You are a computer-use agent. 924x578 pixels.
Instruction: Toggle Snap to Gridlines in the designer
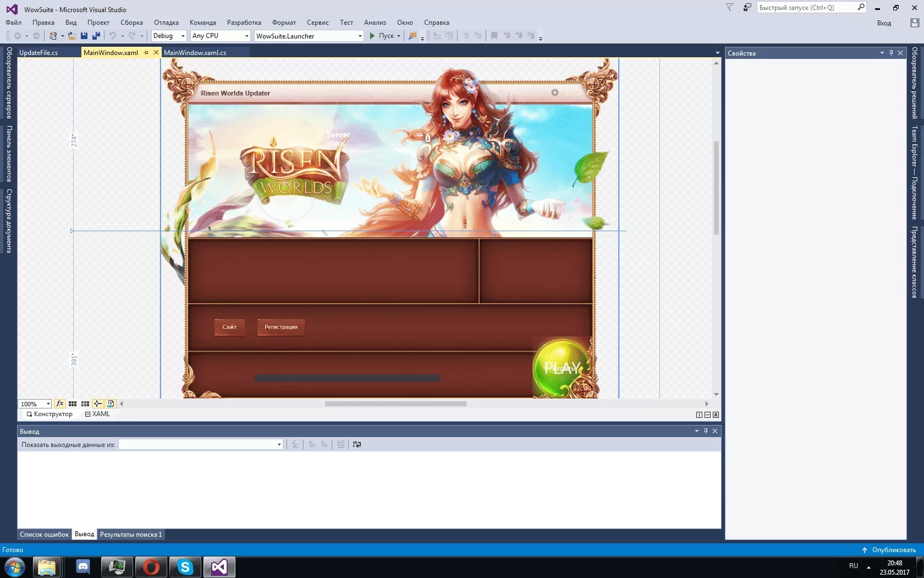point(85,403)
